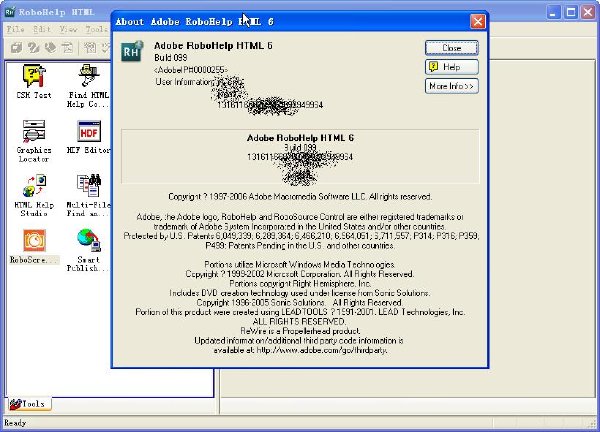Image resolution: width=600 pixels, height=432 pixels.
Task: Open Find HTML Help Components tool
Action: [x=88, y=86]
